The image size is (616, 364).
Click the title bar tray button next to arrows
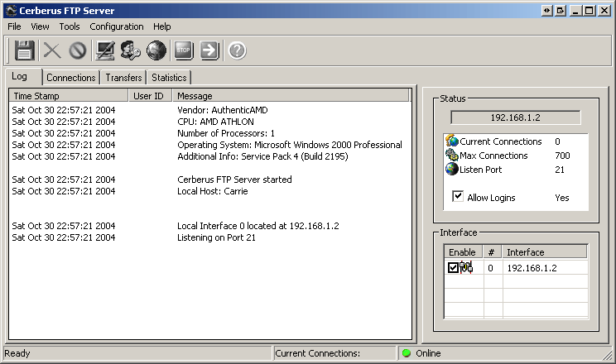point(561,11)
